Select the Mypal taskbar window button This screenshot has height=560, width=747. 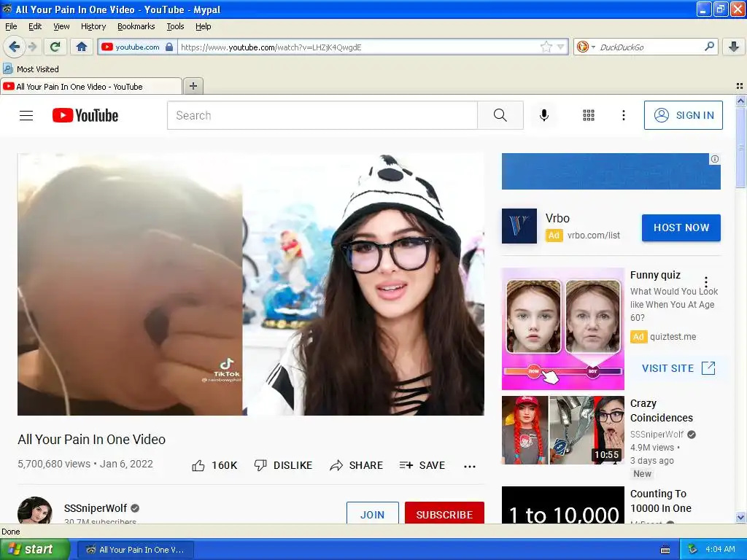[x=135, y=550]
